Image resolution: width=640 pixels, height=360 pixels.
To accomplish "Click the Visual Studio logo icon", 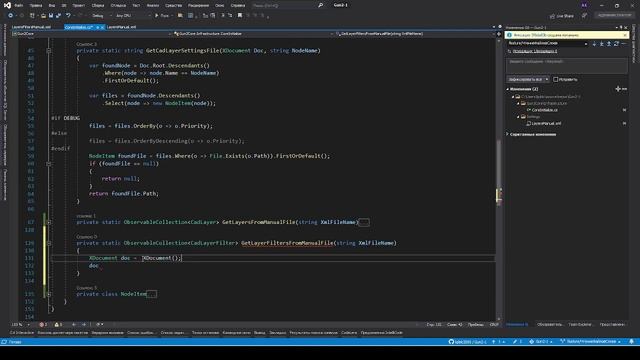I will [7, 5].
